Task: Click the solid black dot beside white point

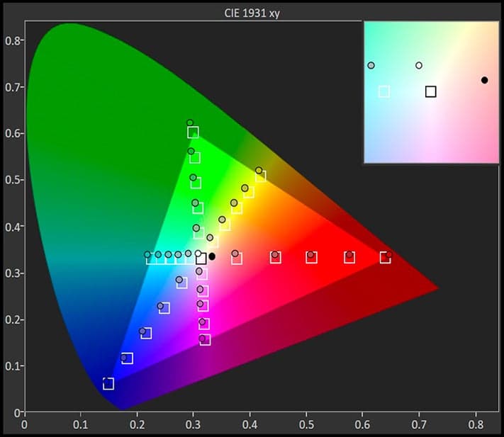Action: pyautogui.click(x=212, y=256)
